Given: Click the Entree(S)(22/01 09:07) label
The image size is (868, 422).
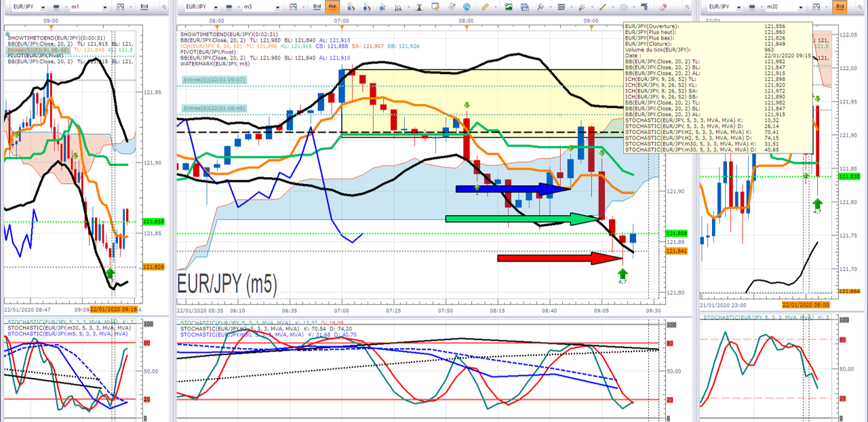Looking at the screenshot, I should click(x=214, y=79).
